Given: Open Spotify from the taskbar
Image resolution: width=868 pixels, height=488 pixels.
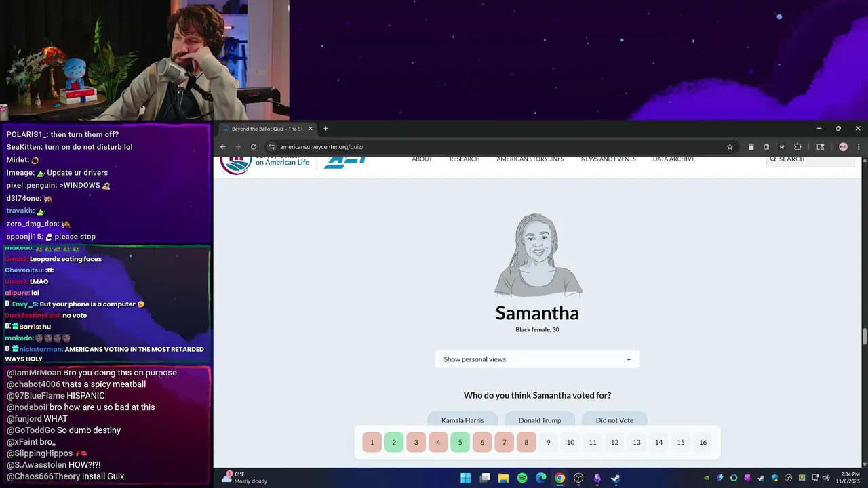Looking at the screenshot, I should click(x=522, y=478).
